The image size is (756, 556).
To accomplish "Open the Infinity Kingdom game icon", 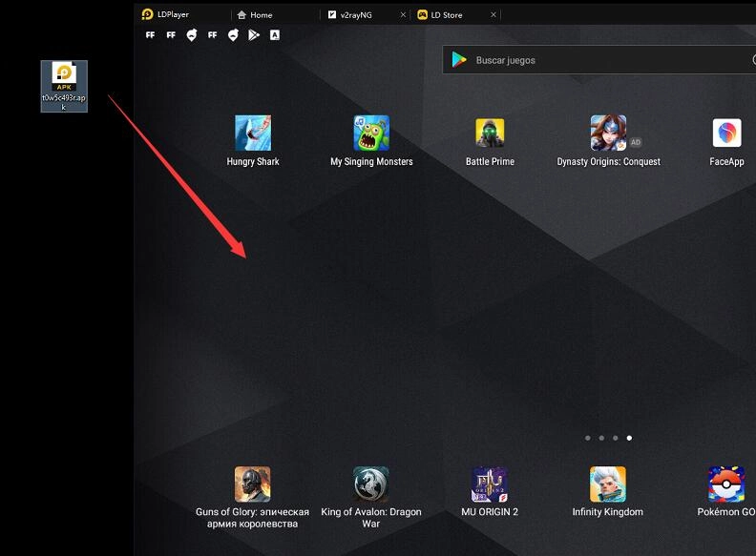I will 607,484.
